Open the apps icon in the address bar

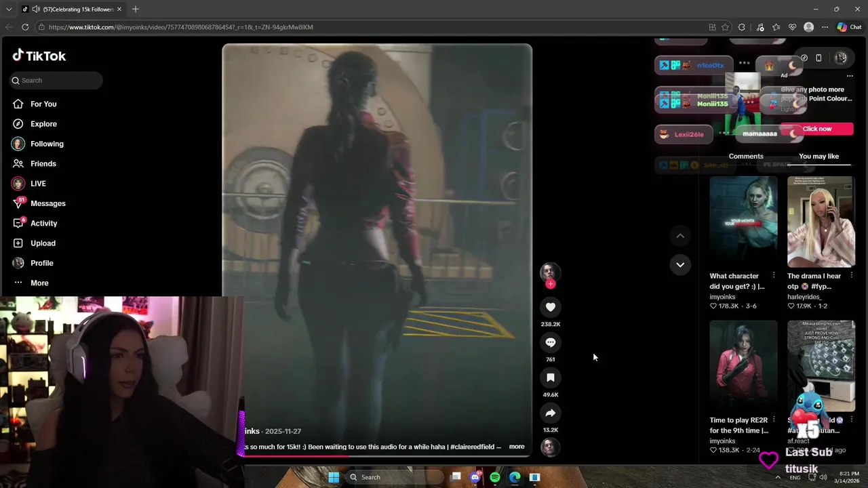[712, 27]
